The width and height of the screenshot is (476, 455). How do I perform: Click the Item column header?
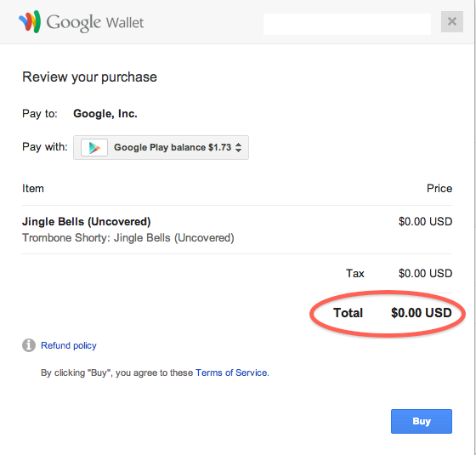point(33,189)
